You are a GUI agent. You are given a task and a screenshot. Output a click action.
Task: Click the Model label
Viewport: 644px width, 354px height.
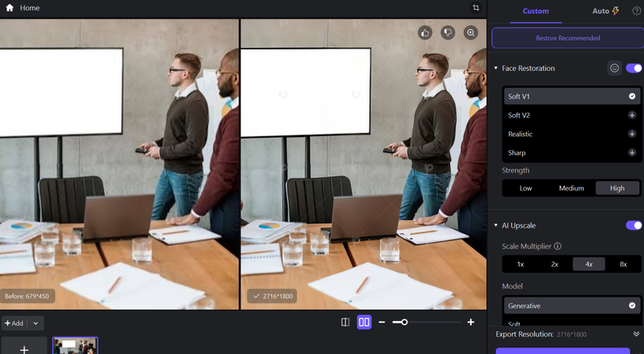click(512, 286)
